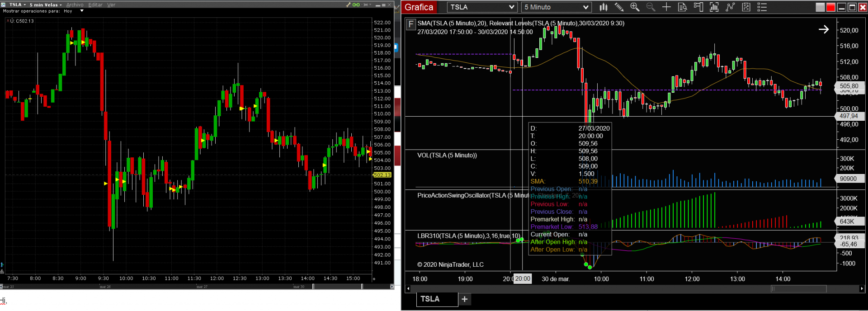Image resolution: width=868 pixels, height=311 pixels.
Task: Open the chart properties list icon
Action: 762,7
